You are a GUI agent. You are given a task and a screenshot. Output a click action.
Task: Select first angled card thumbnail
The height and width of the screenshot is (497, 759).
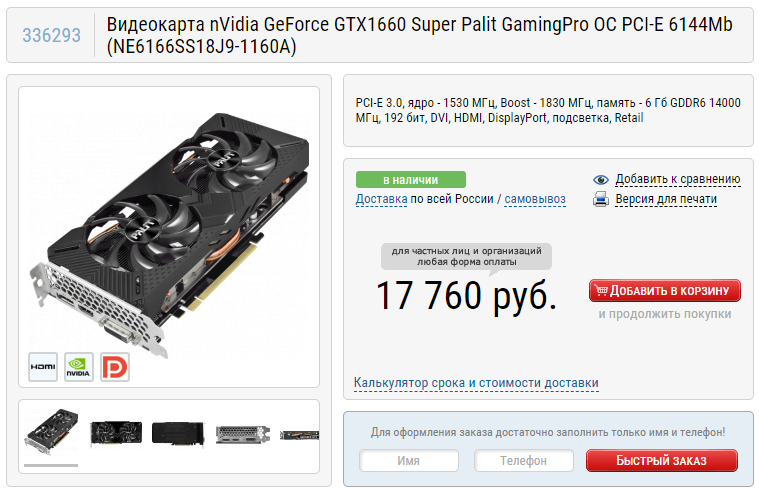pos(51,432)
